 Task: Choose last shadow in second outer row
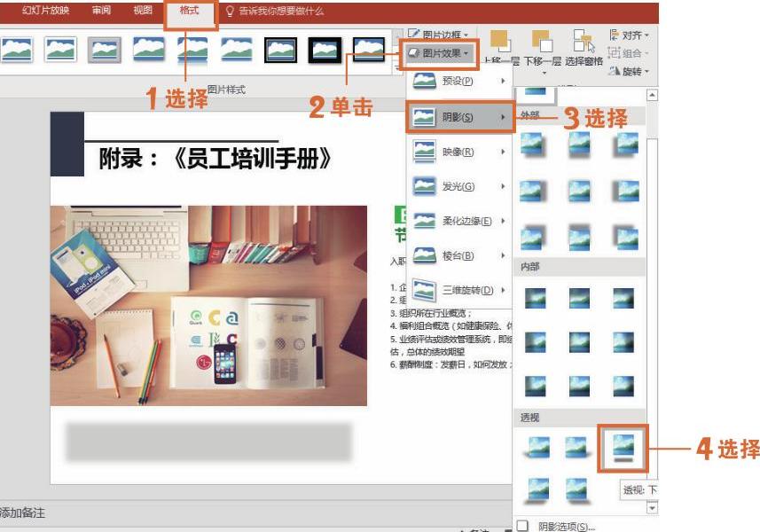tap(625, 191)
